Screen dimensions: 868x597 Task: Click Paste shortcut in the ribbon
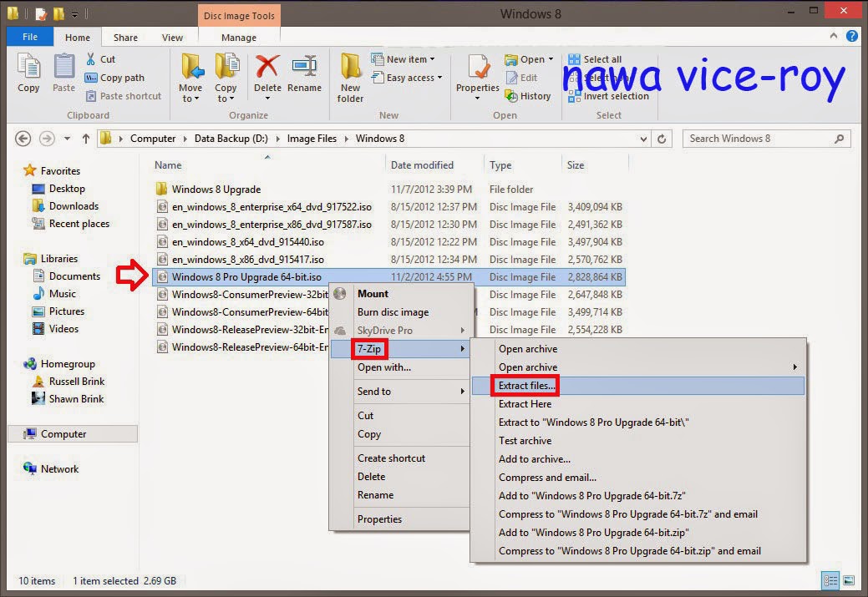pyautogui.click(x=124, y=96)
